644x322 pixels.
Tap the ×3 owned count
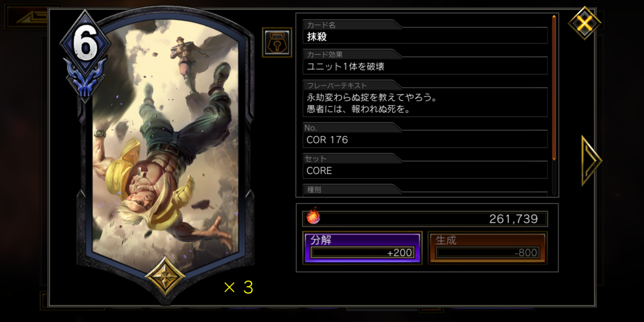pyautogui.click(x=239, y=287)
